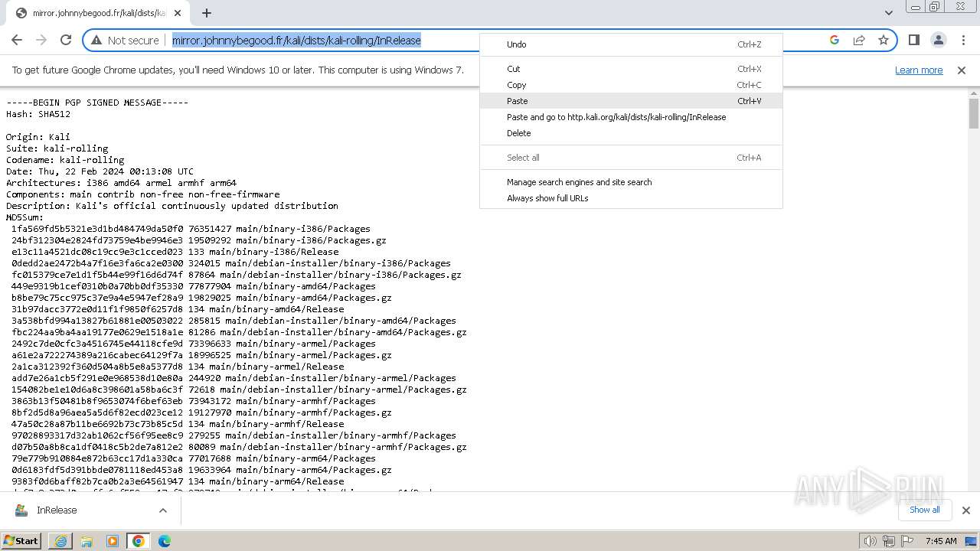This screenshot has width=980, height=551.
Task: Open Manage search engines and site search
Action: coord(631,182)
